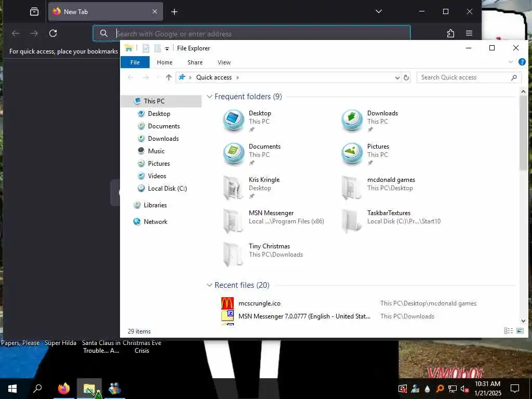Select the Downloads frequent folder icon
This screenshot has height=399, width=532.
pyautogui.click(x=352, y=121)
